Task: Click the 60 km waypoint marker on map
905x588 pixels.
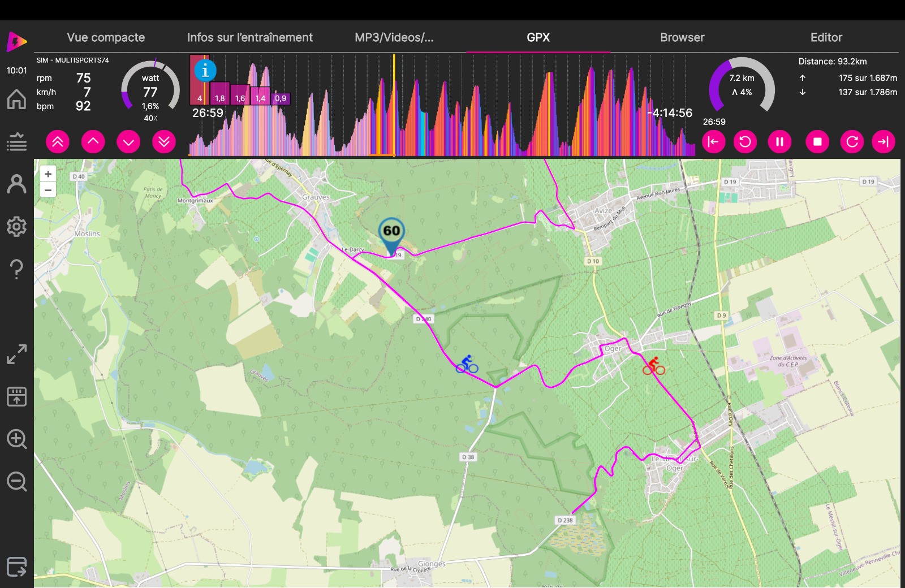Action: coord(391,232)
